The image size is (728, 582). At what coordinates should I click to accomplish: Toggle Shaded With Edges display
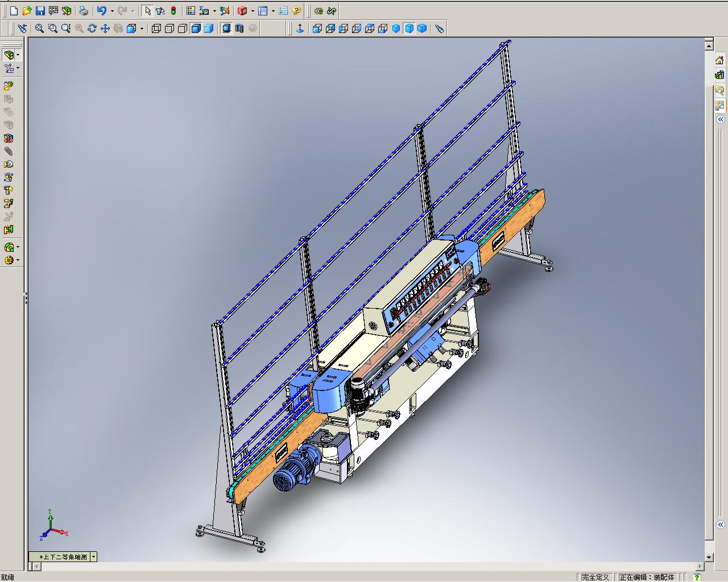coord(196,28)
